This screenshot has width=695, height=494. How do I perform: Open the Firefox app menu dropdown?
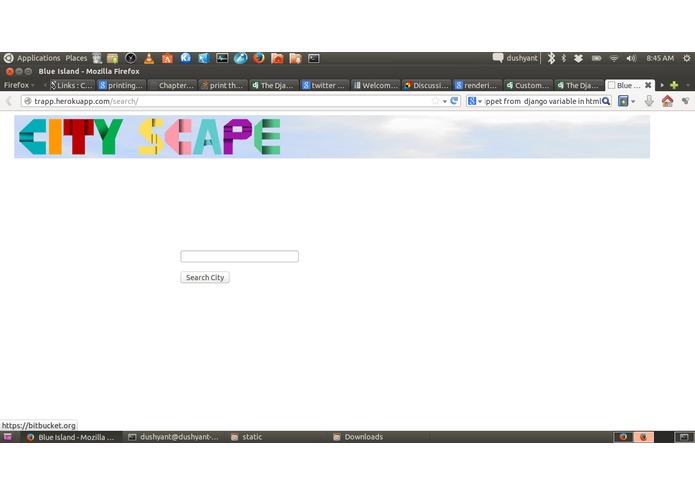tap(19, 85)
